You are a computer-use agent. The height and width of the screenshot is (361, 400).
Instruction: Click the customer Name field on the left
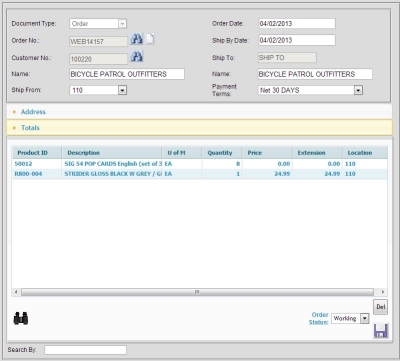(x=127, y=74)
